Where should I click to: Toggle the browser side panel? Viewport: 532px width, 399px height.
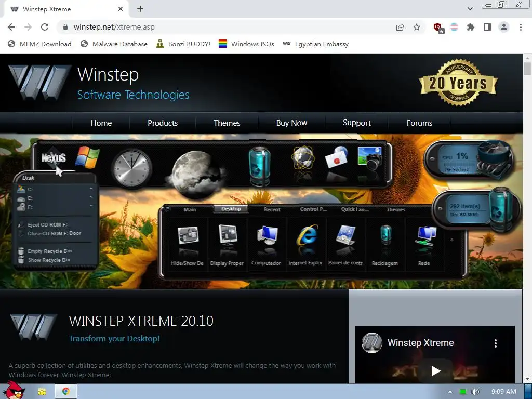pos(487,27)
